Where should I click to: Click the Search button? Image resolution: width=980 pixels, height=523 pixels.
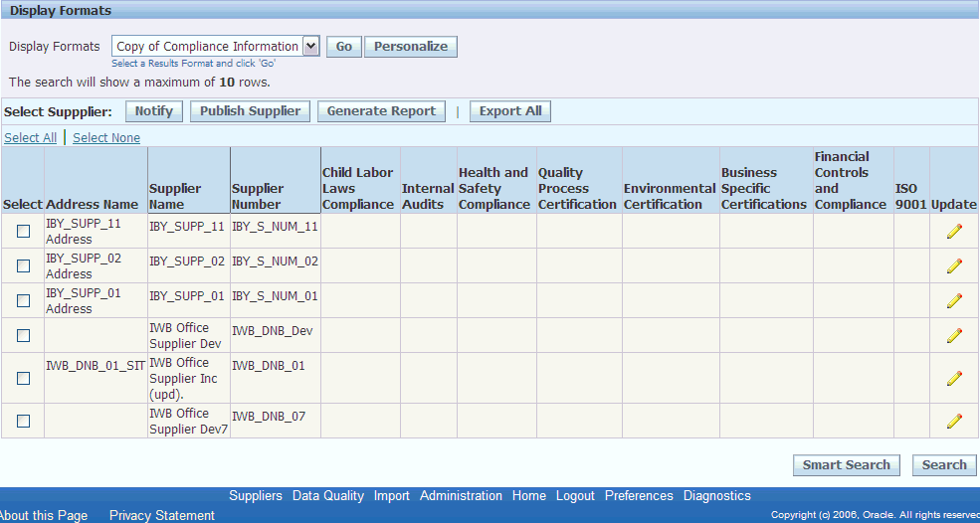point(944,465)
